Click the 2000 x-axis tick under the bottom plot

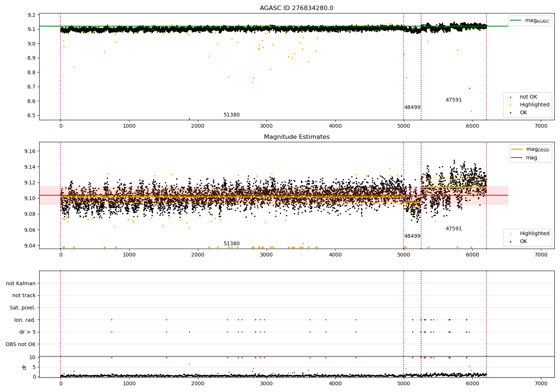click(198, 384)
